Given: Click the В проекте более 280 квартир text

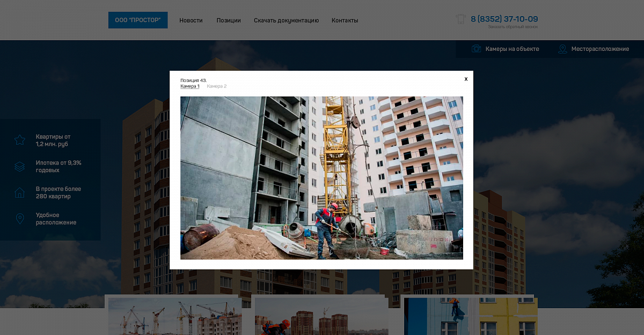Looking at the screenshot, I should (x=58, y=192).
